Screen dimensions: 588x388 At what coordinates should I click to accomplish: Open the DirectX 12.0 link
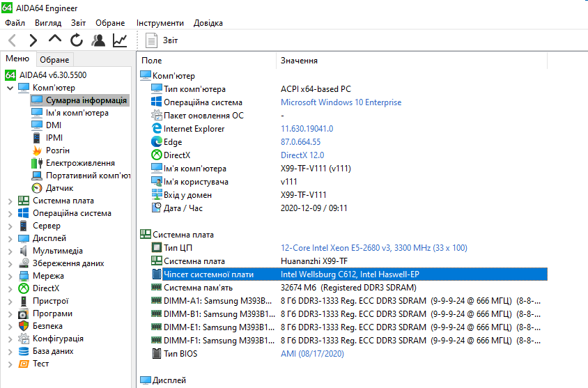[x=302, y=155]
